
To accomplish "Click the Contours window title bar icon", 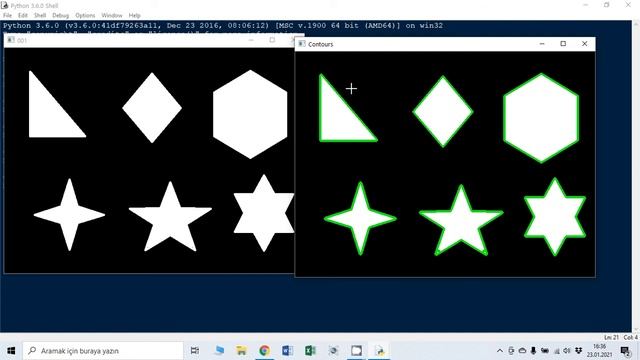I will (x=302, y=44).
